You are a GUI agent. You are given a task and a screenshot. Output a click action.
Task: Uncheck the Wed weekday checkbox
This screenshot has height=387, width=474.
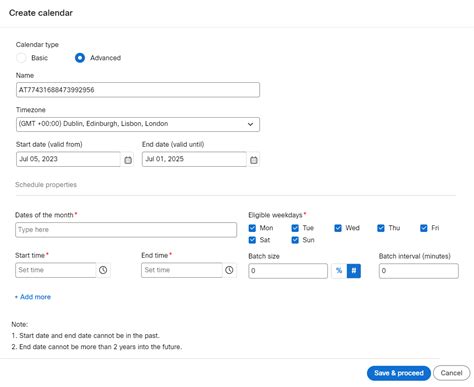pyautogui.click(x=338, y=228)
